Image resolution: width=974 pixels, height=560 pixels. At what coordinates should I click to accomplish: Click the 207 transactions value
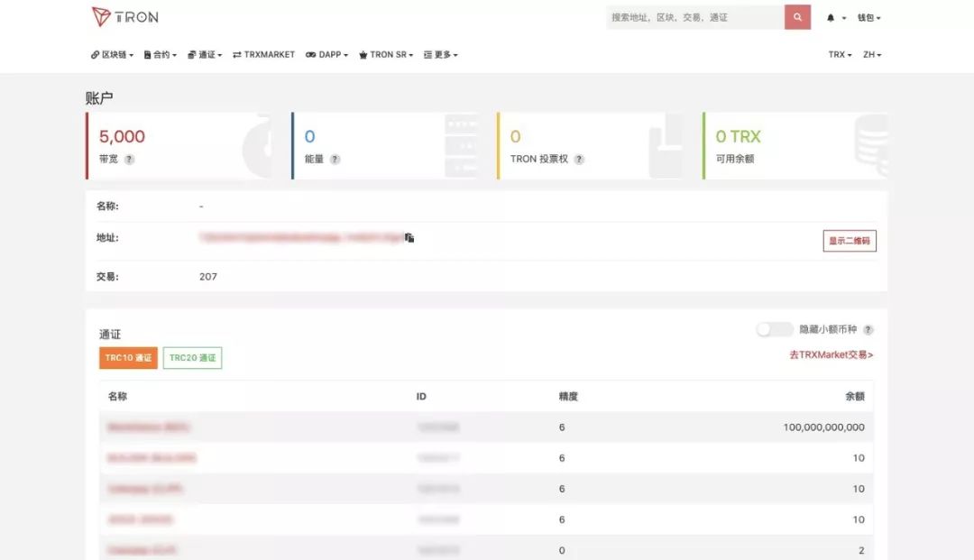208,277
